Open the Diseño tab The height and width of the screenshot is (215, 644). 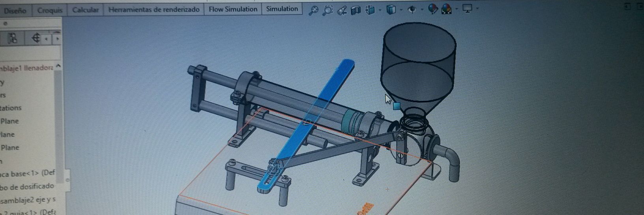15,11
